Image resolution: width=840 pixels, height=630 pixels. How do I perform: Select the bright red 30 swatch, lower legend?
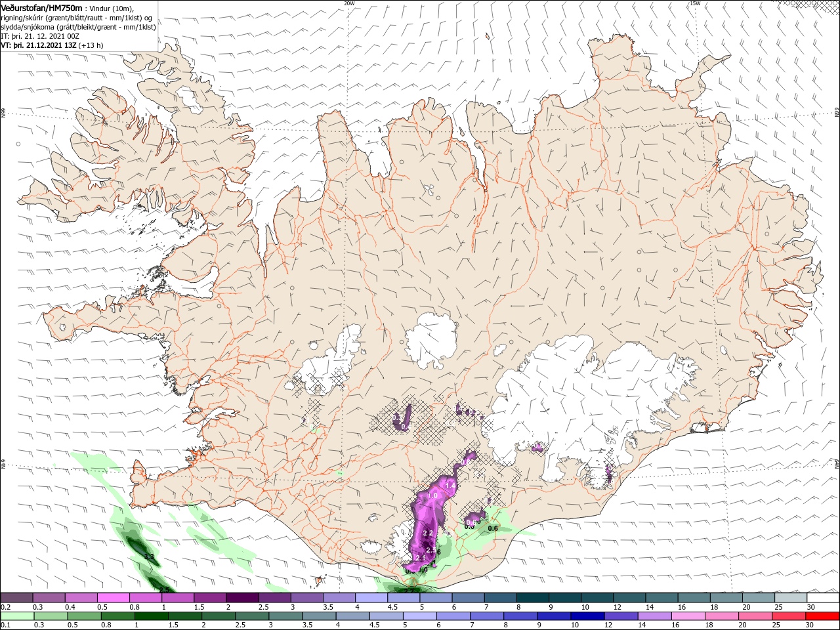point(823,616)
